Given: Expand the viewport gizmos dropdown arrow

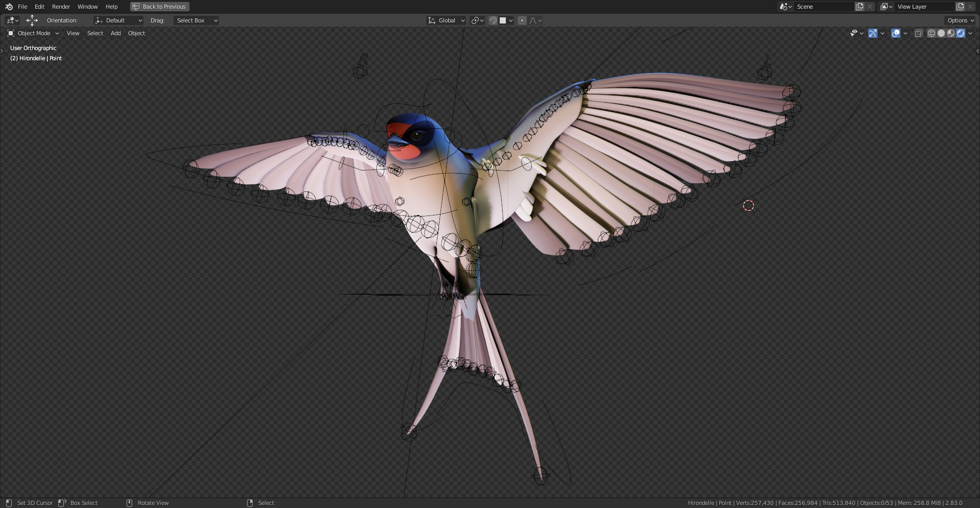Looking at the screenshot, I should point(883,33).
